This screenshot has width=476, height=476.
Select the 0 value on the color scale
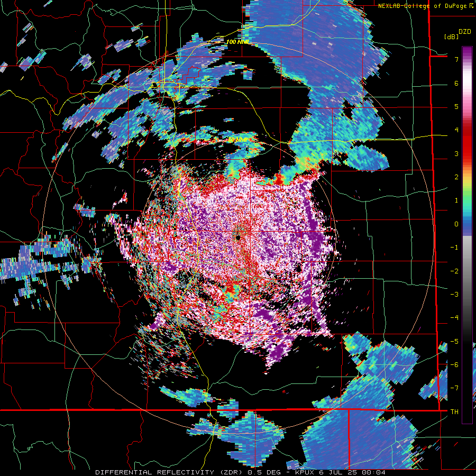tap(456, 224)
